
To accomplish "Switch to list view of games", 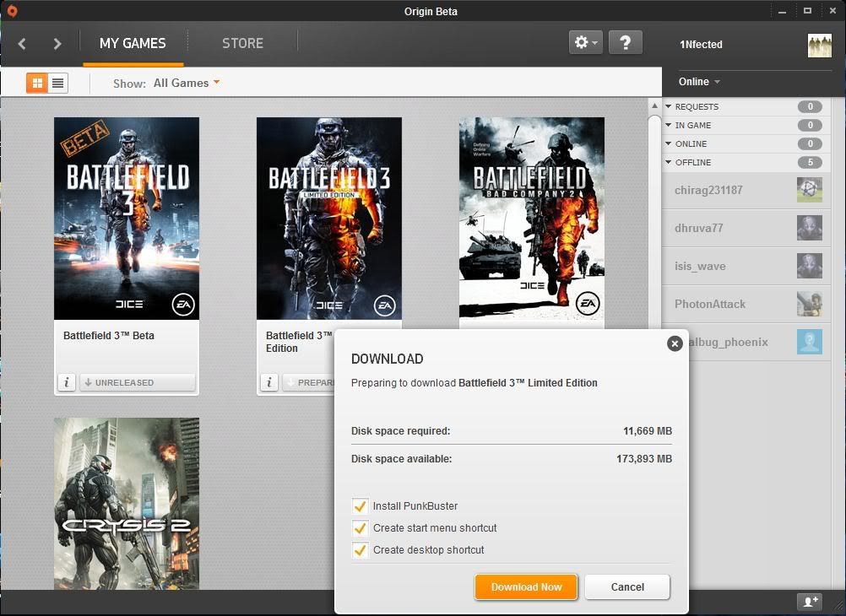I will click(57, 83).
